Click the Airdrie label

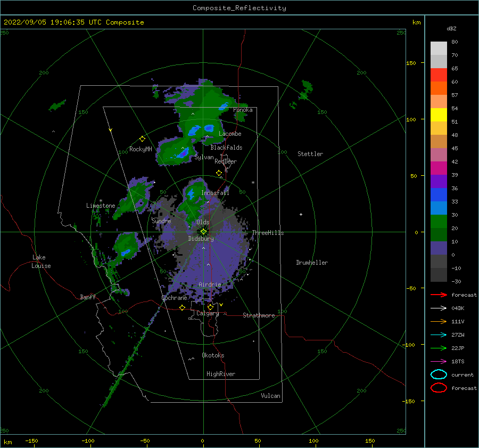click(210, 284)
